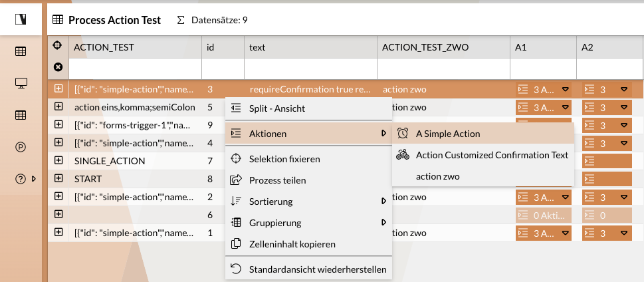Click the alarm clock icon beside A Simple Action
This screenshot has width=644, height=282.
tap(403, 134)
